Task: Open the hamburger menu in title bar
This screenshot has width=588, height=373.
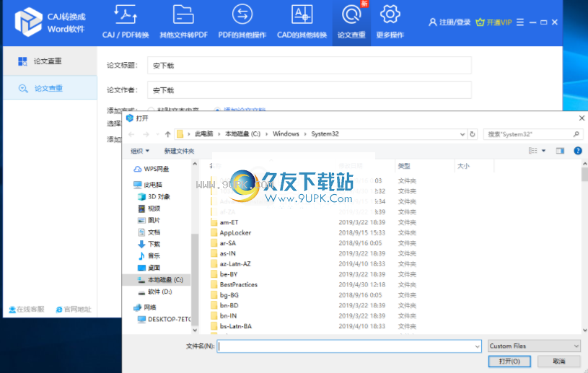Action: (520, 22)
